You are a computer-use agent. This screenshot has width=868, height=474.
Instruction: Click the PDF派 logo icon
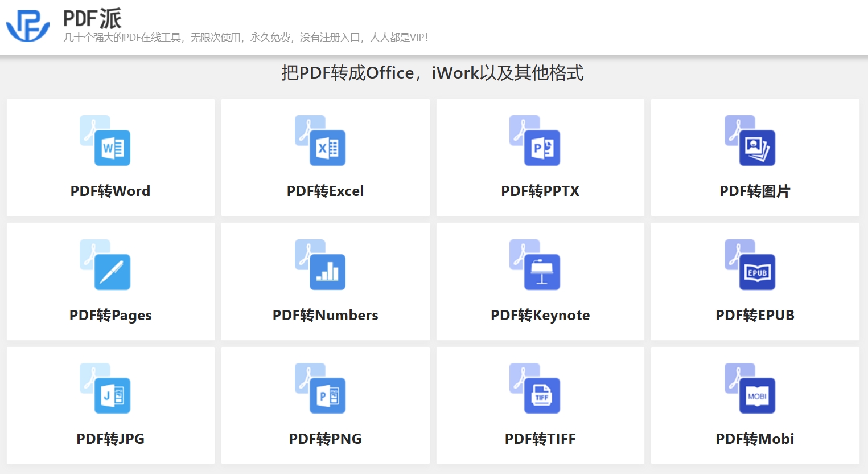pyautogui.click(x=28, y=26)
